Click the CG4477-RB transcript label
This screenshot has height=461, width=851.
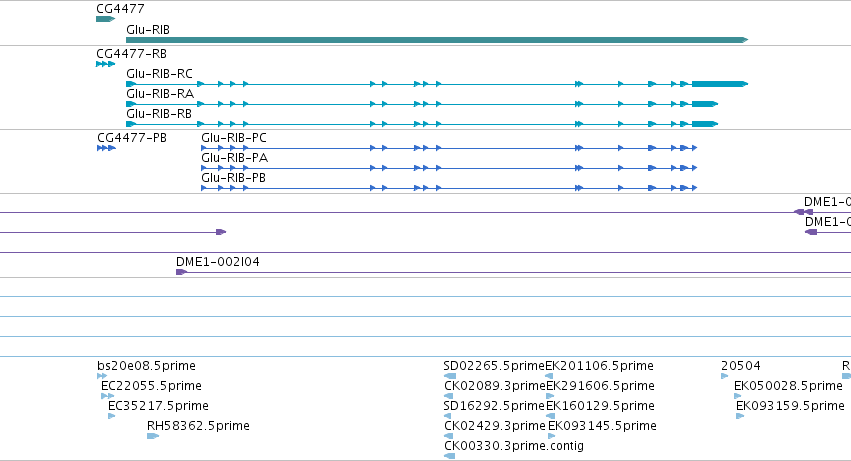(x=131, y=54)
